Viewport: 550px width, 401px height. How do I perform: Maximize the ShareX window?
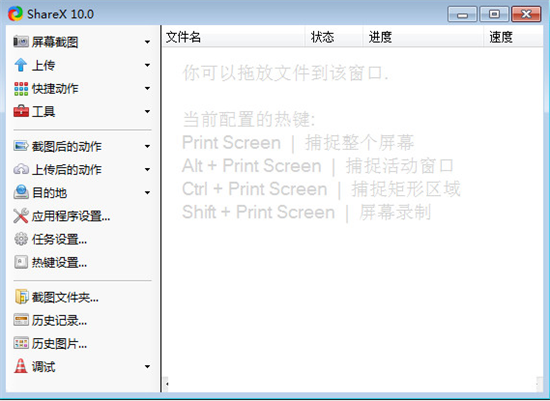494,14
